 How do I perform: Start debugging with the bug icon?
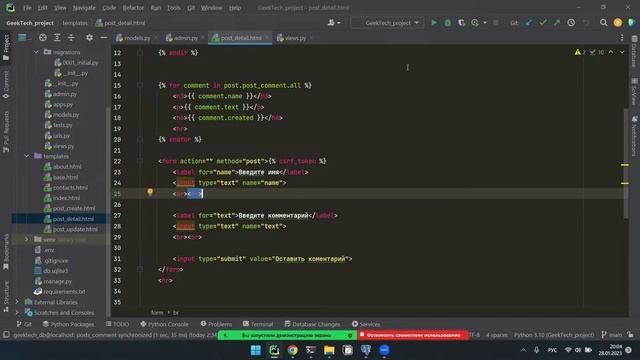coord(448,23)
